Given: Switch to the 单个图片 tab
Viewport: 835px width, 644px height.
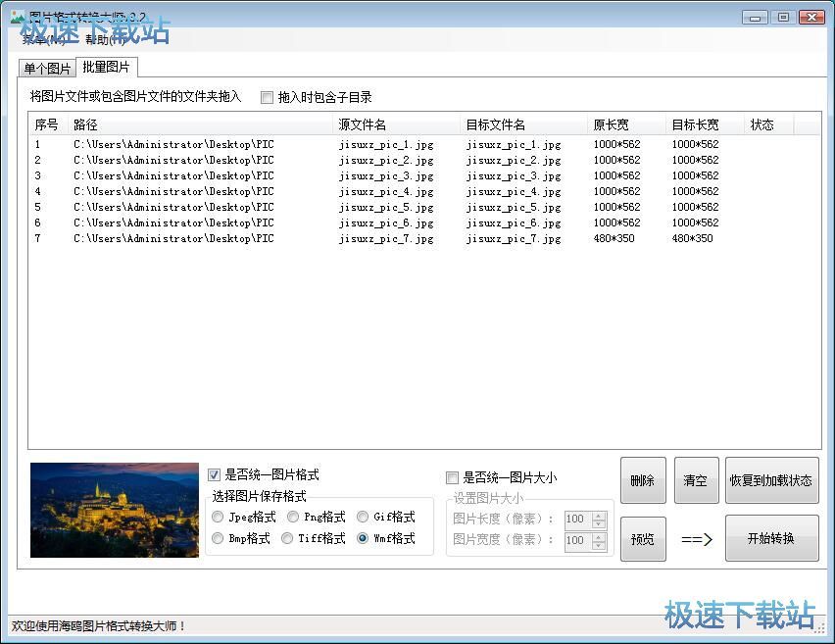Looking at the screenshot, I should pos(46,68).
